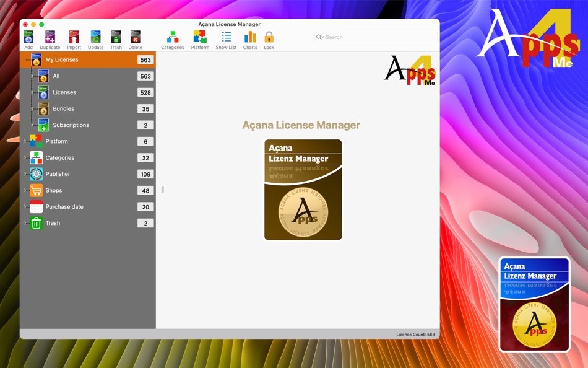Click the Platform puzzle icon in sidebar
The width and height of the screenshot is (588, 368).
[x=36, y=141]
